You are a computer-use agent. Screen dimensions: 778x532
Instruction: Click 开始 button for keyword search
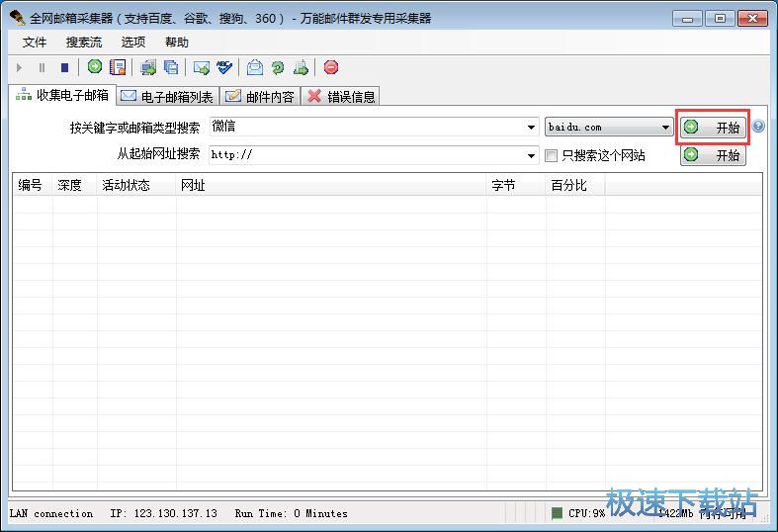713,128
